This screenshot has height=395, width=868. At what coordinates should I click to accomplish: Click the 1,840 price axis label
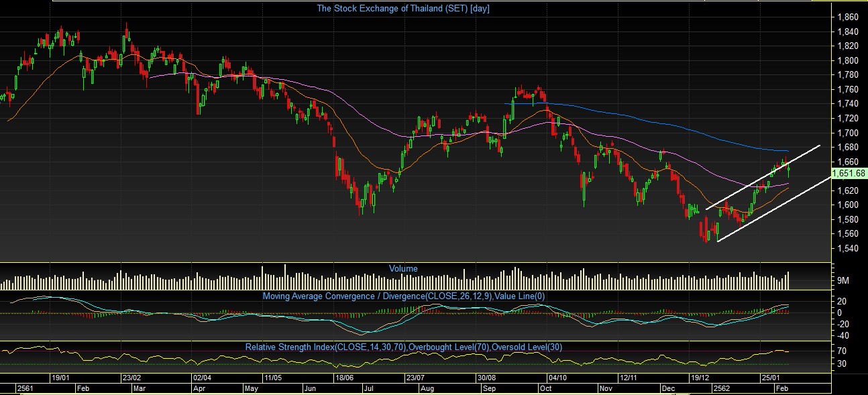coord(849,32)
